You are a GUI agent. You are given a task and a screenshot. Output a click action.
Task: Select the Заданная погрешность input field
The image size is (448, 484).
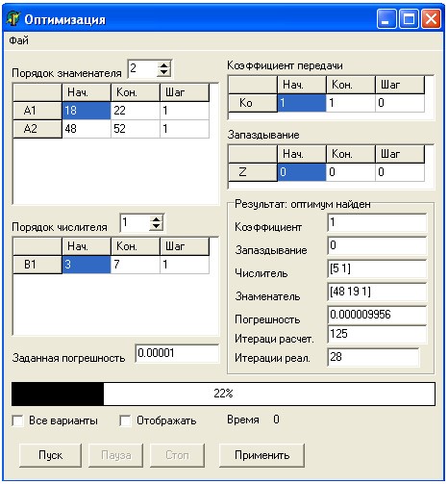click(177, 353)
